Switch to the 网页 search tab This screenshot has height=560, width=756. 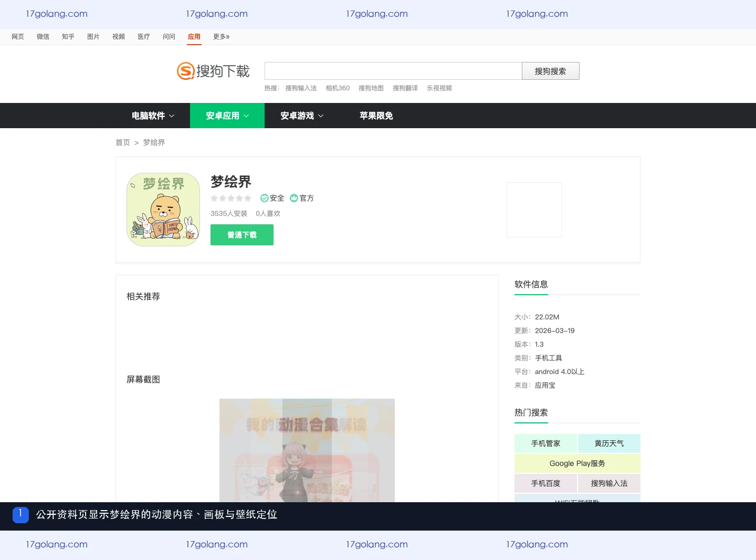coord(18,37)
